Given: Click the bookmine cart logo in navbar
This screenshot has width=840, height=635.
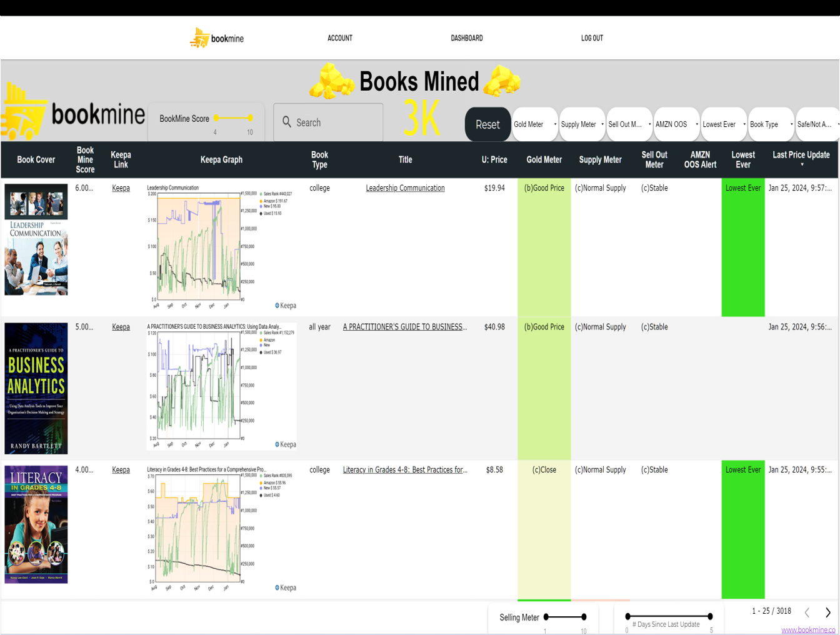Looking at the screenshot, I should [200, 38].
